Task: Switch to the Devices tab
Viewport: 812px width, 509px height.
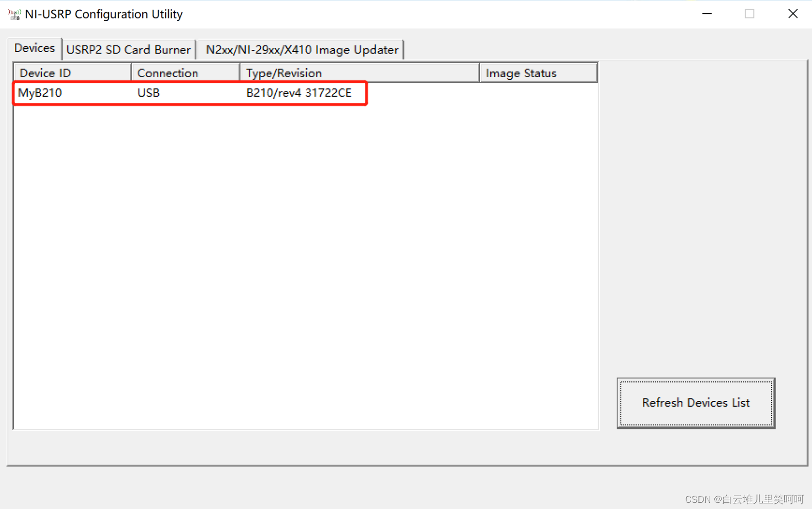Action: [34, 48]
